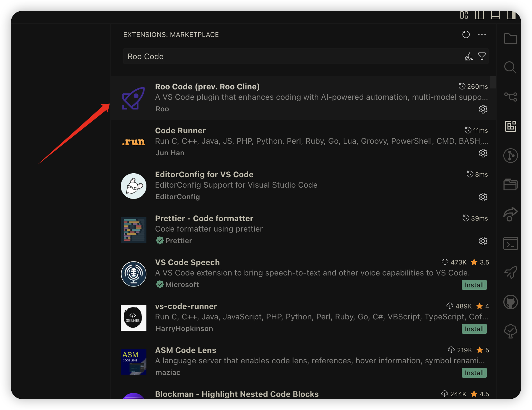The width and height of the screenshot is (532, 410).
Task: Install the vs-code-runner extension
Action: point(474,329)
